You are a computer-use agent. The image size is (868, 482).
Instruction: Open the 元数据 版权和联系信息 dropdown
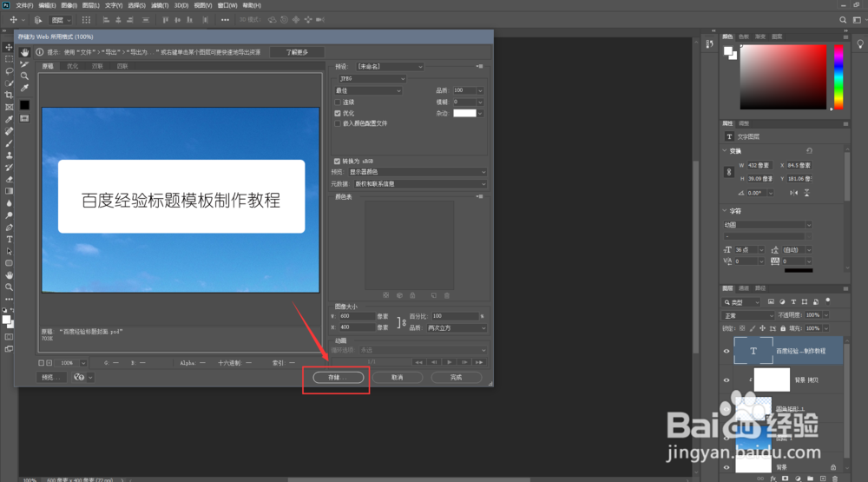pyautogui.click(x=420, y=184)
